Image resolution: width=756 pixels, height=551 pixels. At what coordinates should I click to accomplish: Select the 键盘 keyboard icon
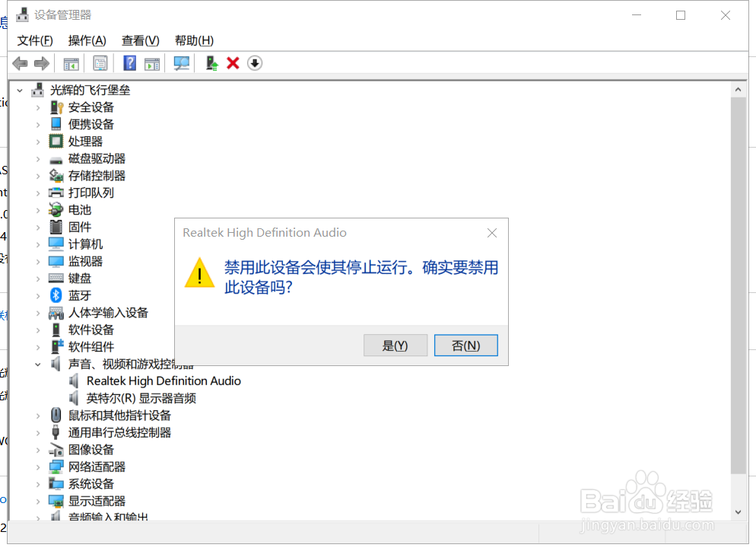click(56, 279)
